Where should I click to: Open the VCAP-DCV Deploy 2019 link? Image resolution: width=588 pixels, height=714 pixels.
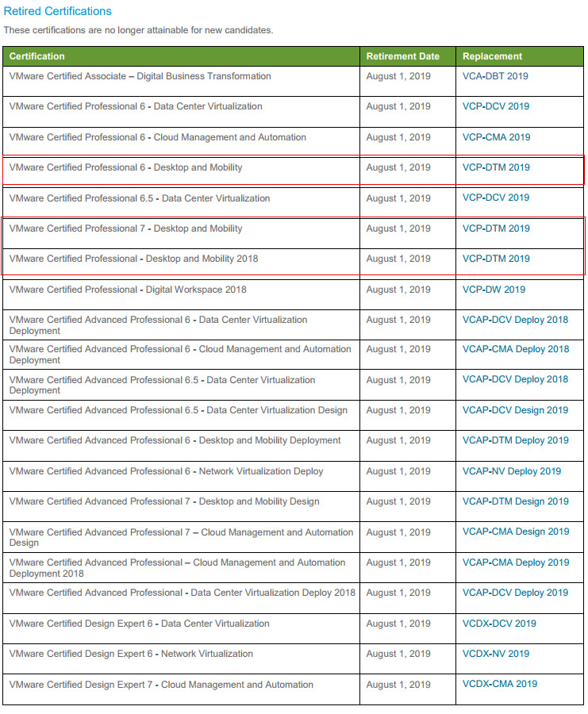pyautogui.click(x=515, y=592)
